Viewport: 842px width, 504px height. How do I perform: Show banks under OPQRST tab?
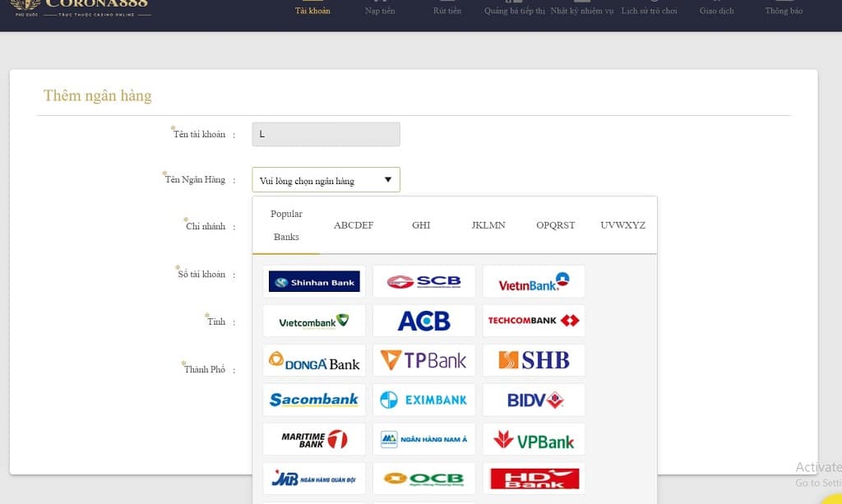click(556, 225)
